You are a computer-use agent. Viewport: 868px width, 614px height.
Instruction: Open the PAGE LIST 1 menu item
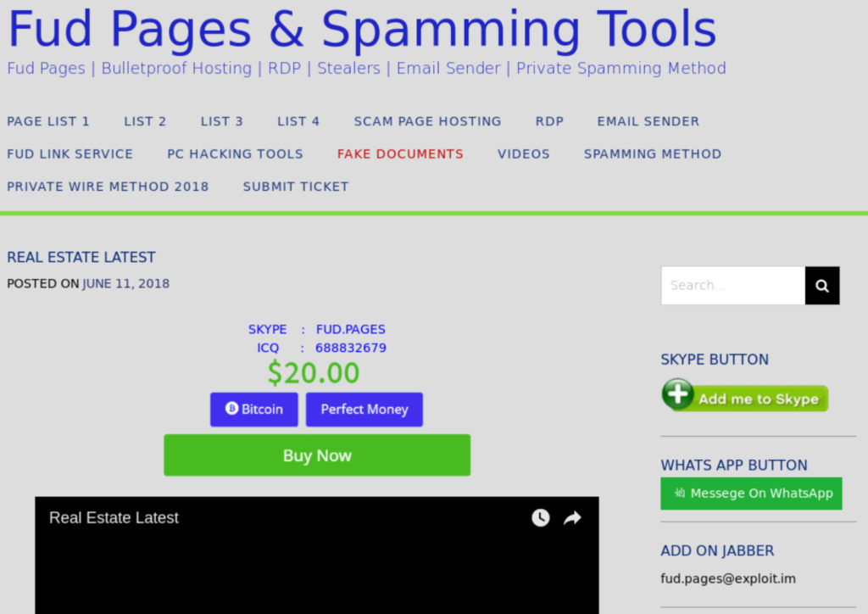[x=48, y=121]
